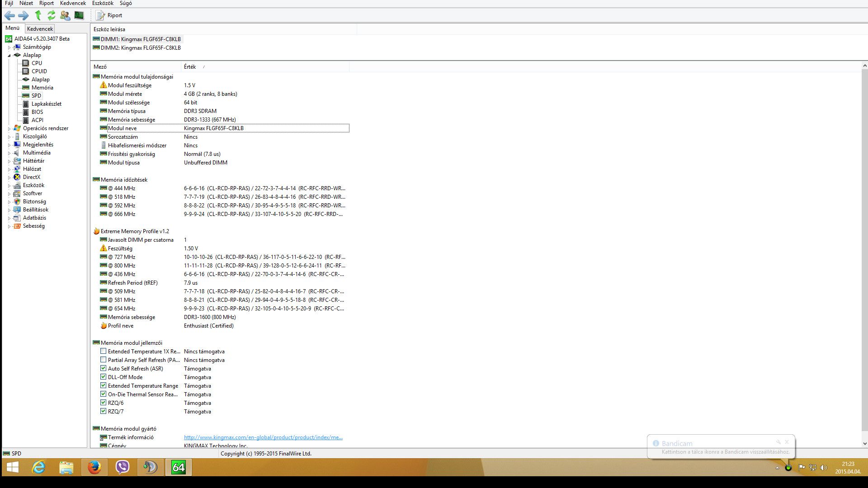The image size is (868, 488).
Task: Open the Kedvencek menu in menu bar
Action: 73,3
